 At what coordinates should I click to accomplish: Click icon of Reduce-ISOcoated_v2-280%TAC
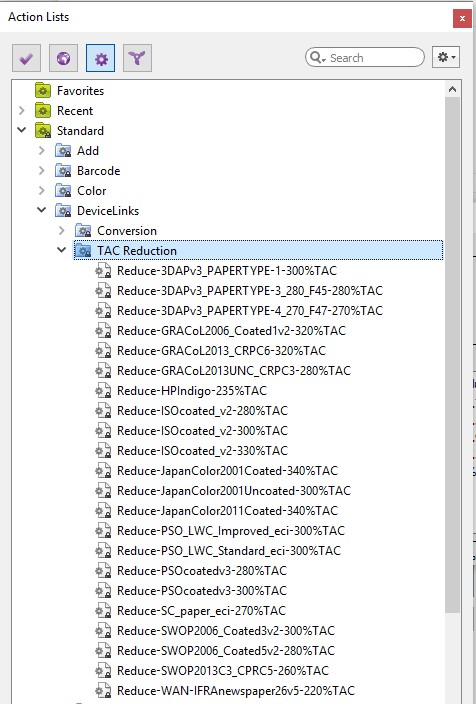103,411
